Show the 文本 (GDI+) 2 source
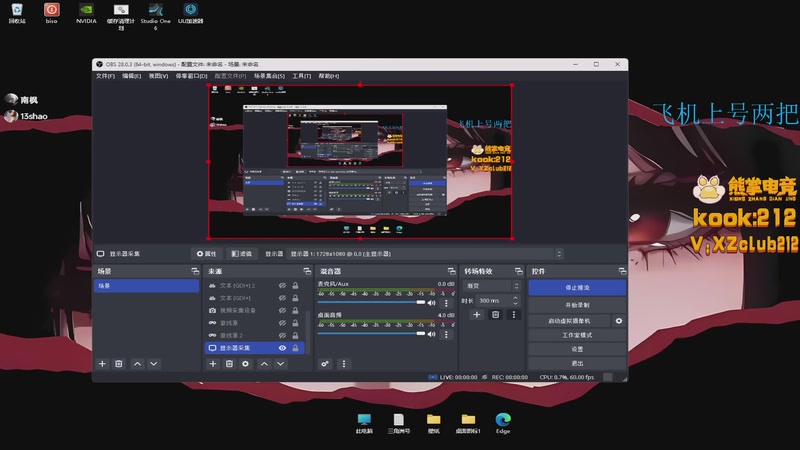This screenshot has width=800, height=450. 282,286
